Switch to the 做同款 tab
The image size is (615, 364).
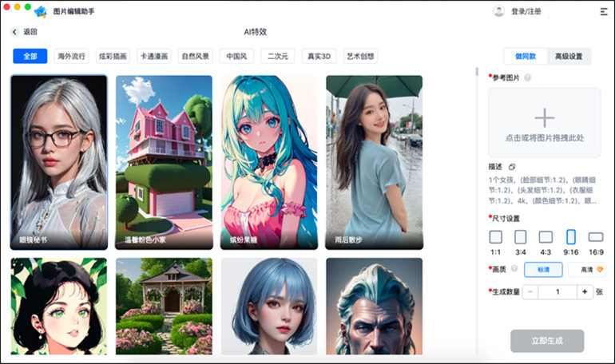526,57
